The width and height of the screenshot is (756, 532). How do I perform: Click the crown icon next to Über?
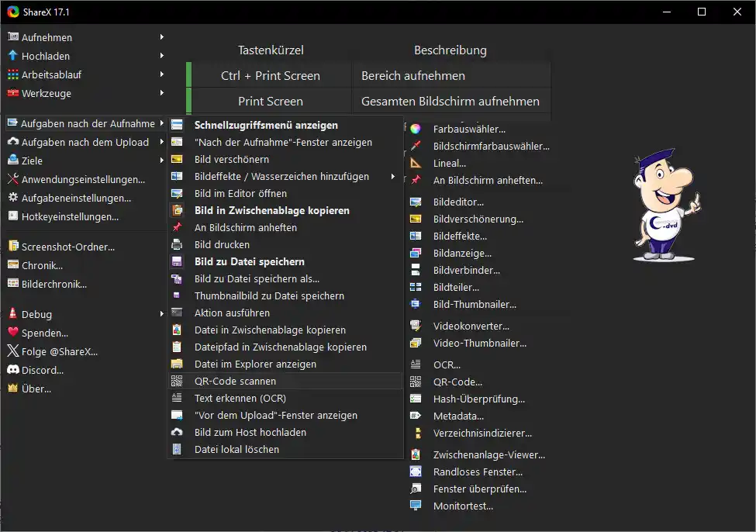pyautogui.click(x=13, y=388)
